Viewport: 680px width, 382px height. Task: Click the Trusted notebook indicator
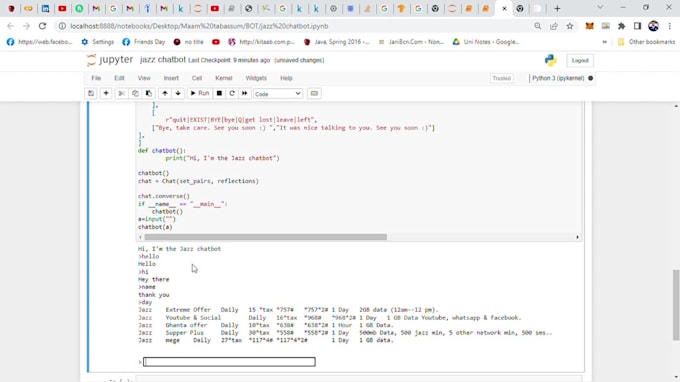(501, 78)
